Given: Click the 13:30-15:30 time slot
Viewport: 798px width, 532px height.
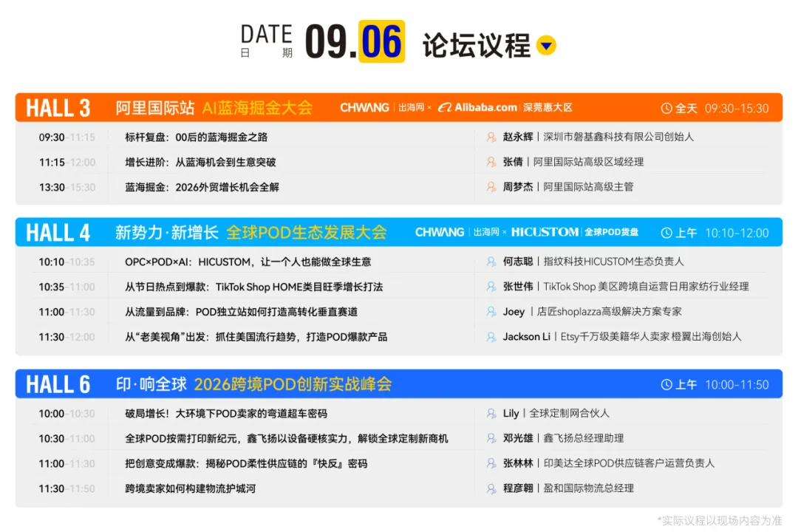Looking at the screenshot, I should 67,188.
